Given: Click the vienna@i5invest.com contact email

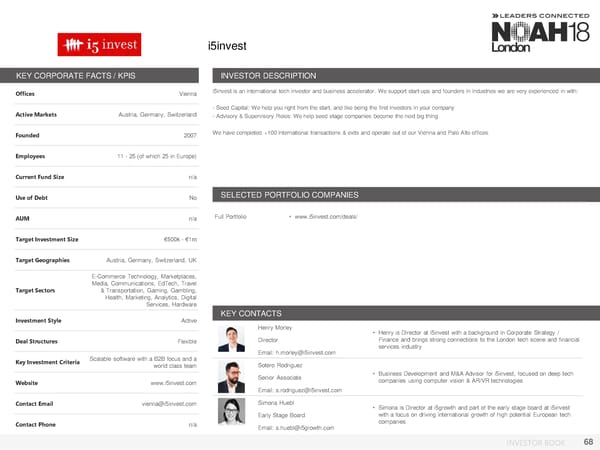Looking at the screenshot, I should tap(176, 403).
